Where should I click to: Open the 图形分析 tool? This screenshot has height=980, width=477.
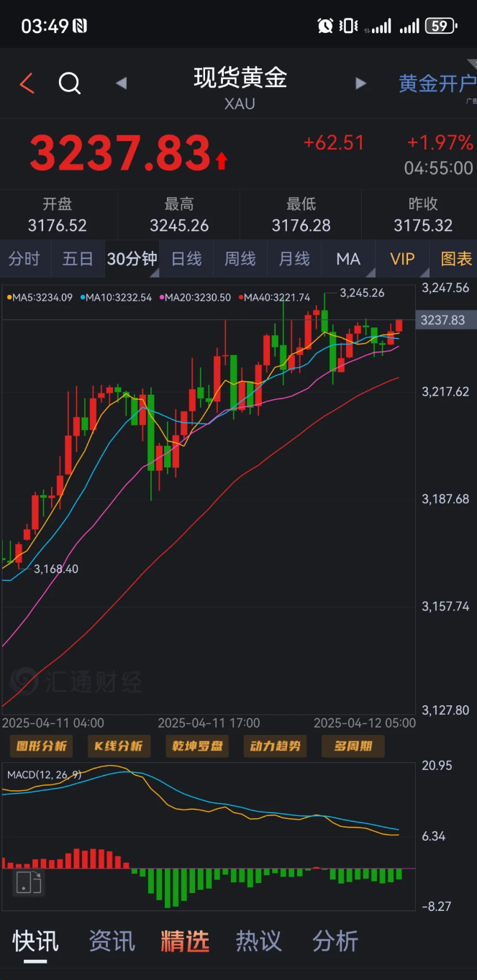pyautogui.click(x=42, y=746)
